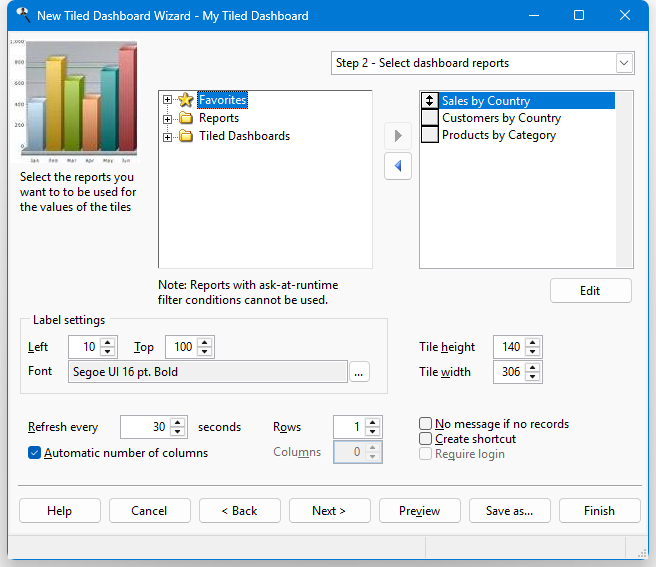Click the Next button
Viewport: 656px width, 567px height.
[329, 511]
